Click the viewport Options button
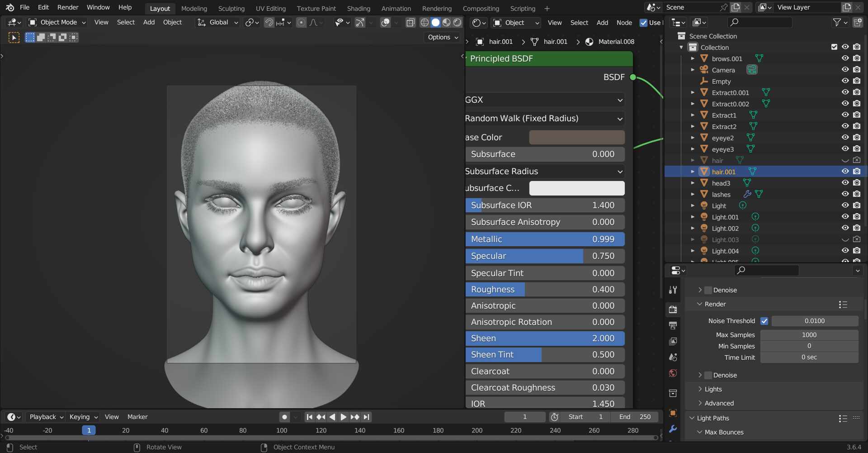868x453 pixels. pos(443,37)
